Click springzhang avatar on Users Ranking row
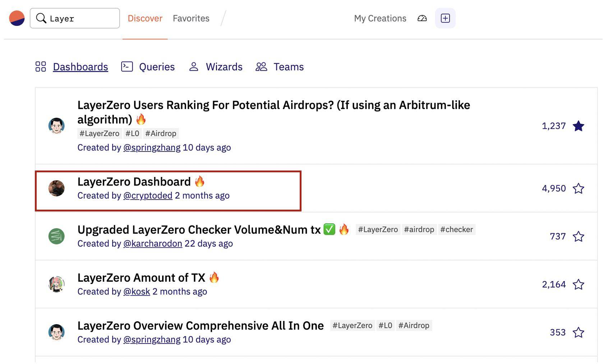 (56, 126)
